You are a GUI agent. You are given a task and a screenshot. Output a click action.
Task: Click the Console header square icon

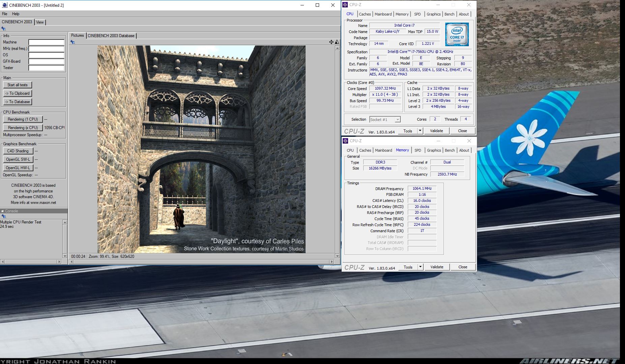point(2,211)
